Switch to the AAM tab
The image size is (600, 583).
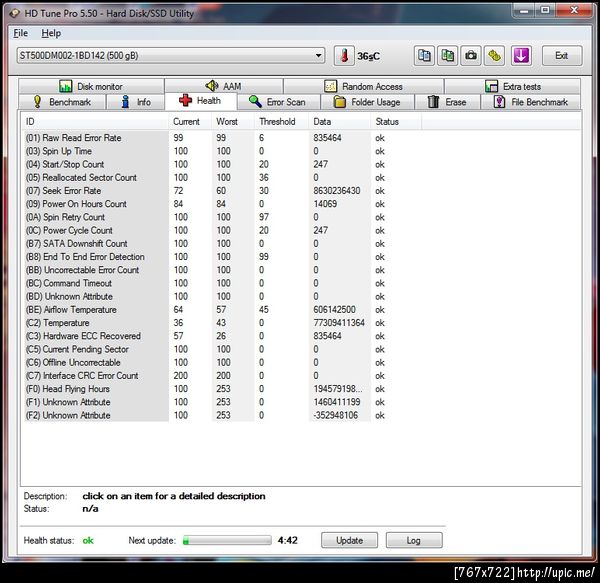tap(224, 86)
